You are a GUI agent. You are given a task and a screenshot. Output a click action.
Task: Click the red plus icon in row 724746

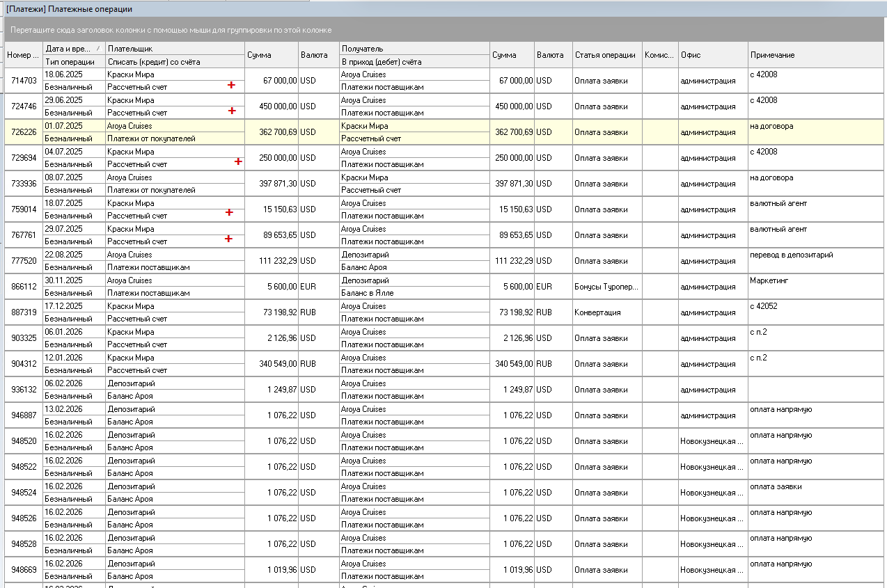pos(232,111)
